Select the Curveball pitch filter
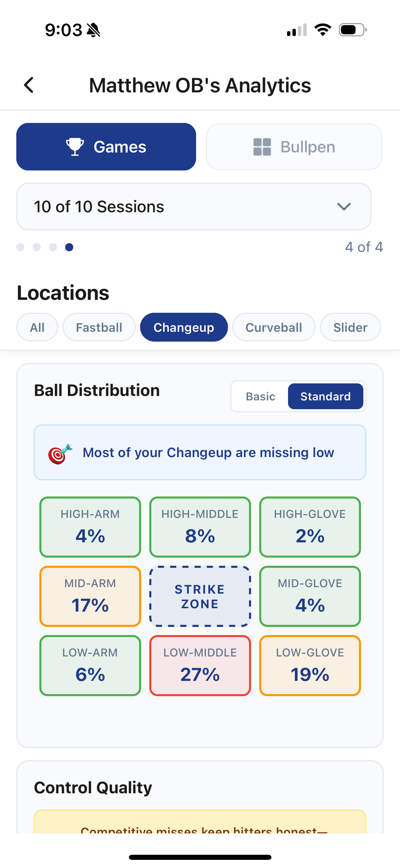This screenshot has height=868, width=400. (x=273, y=327)
